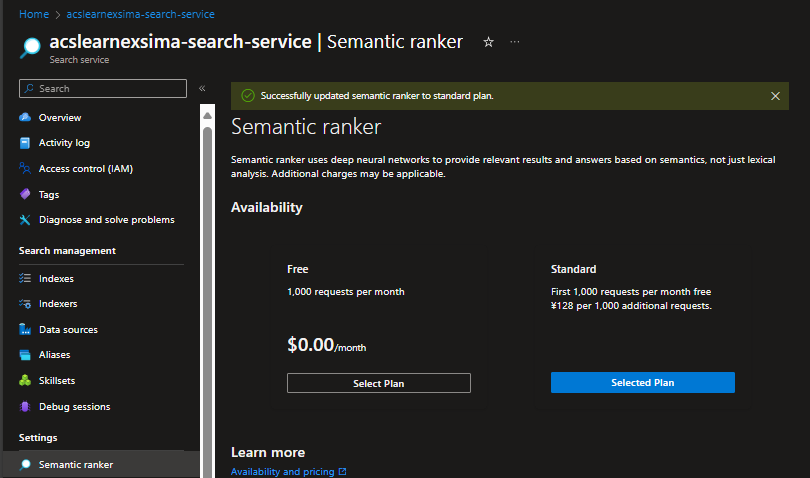Viewport: 810px width, 478px height.
Task: Click the Semantic ranker sidebar icon
Action: 25,464
